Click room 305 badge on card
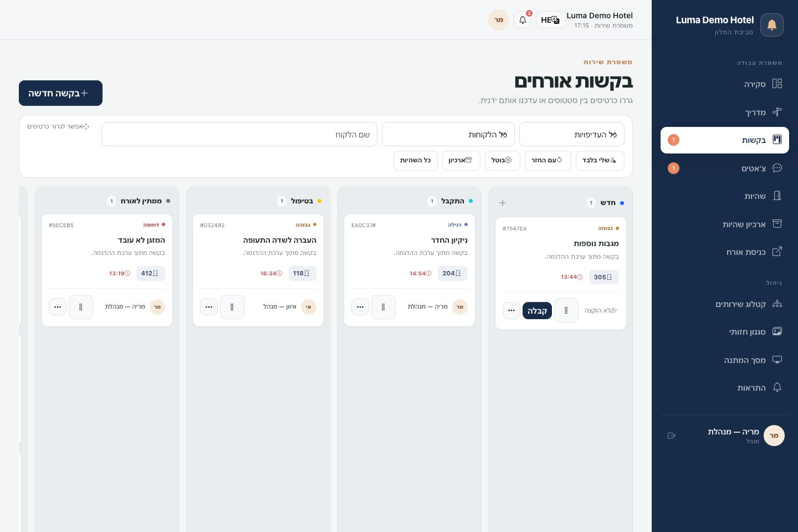798x532 pixels. (603, 277)
